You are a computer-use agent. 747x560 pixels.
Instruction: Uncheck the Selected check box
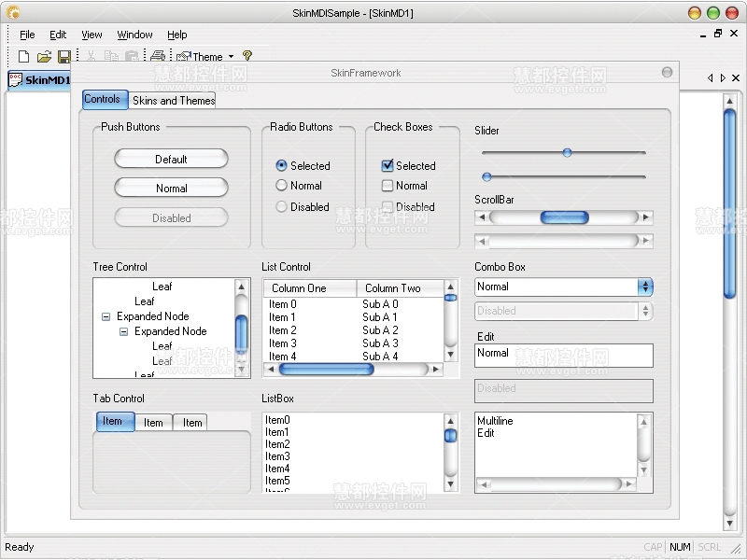tap(388, 166)
